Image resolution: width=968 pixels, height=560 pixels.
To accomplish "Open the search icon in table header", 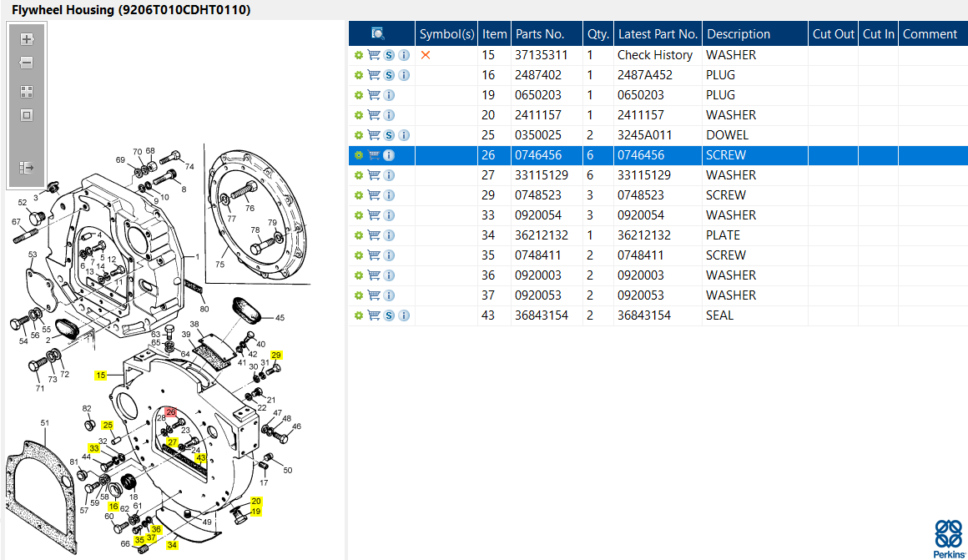I will tap(378, 34).
